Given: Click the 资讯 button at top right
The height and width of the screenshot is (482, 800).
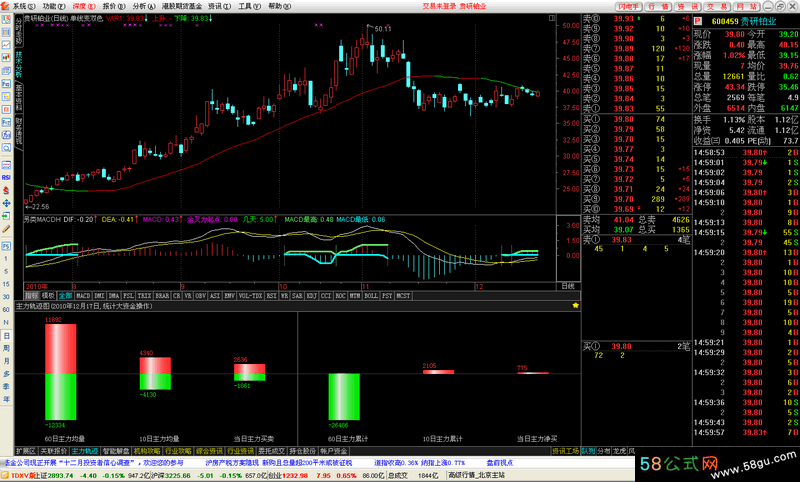Looking at the screenshot, I should [687, 6].
